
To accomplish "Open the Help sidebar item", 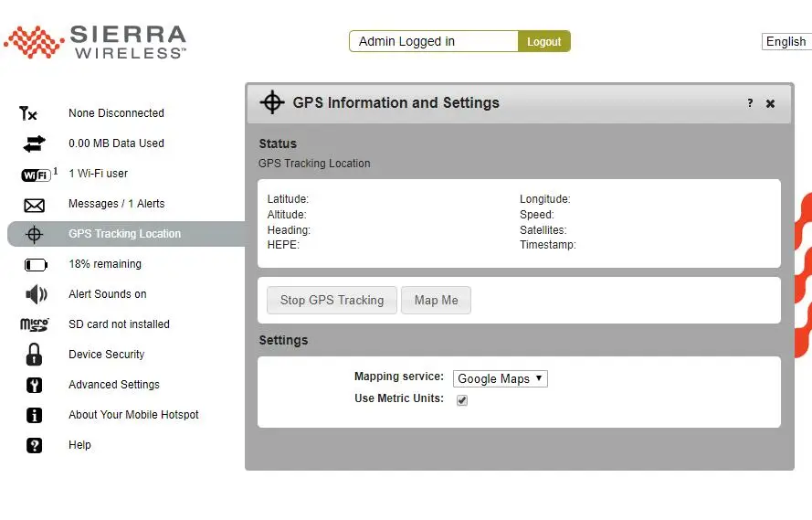I will [79, 445].
